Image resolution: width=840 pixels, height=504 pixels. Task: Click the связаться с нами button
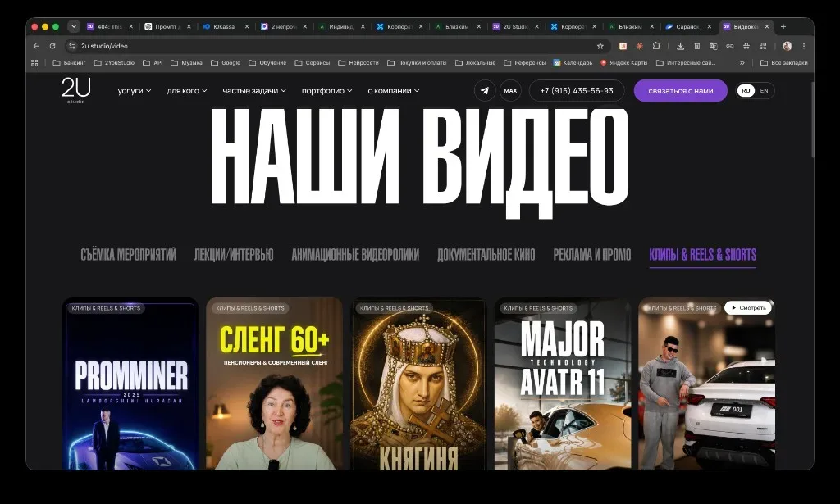click(x=680, y=90)
